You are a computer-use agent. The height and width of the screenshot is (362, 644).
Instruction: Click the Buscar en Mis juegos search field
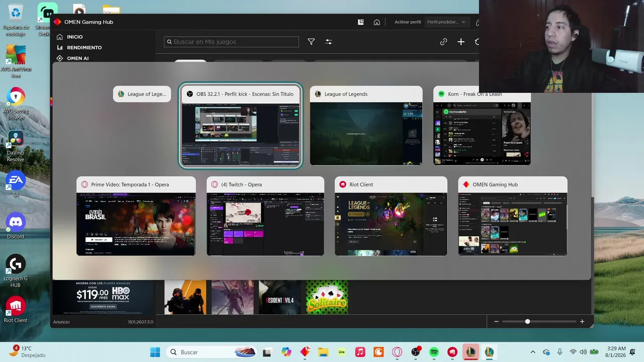pyautogui.click(x=231, y=42)
